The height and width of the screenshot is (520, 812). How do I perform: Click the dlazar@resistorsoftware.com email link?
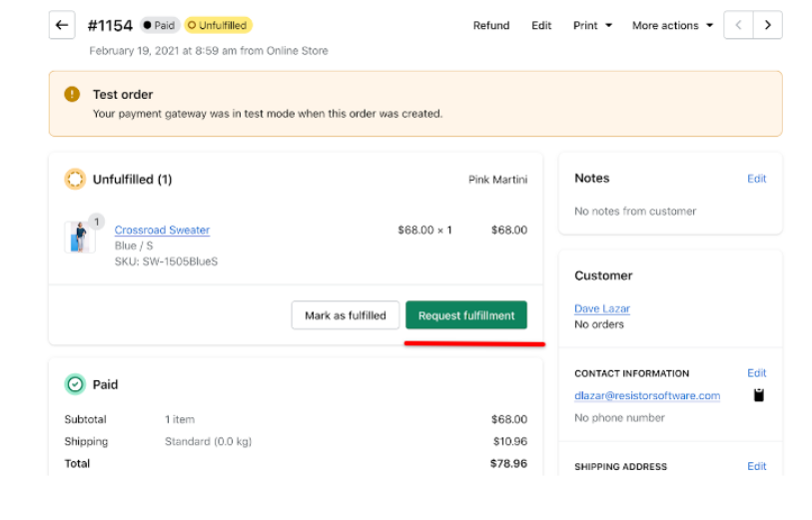(647, 395)
